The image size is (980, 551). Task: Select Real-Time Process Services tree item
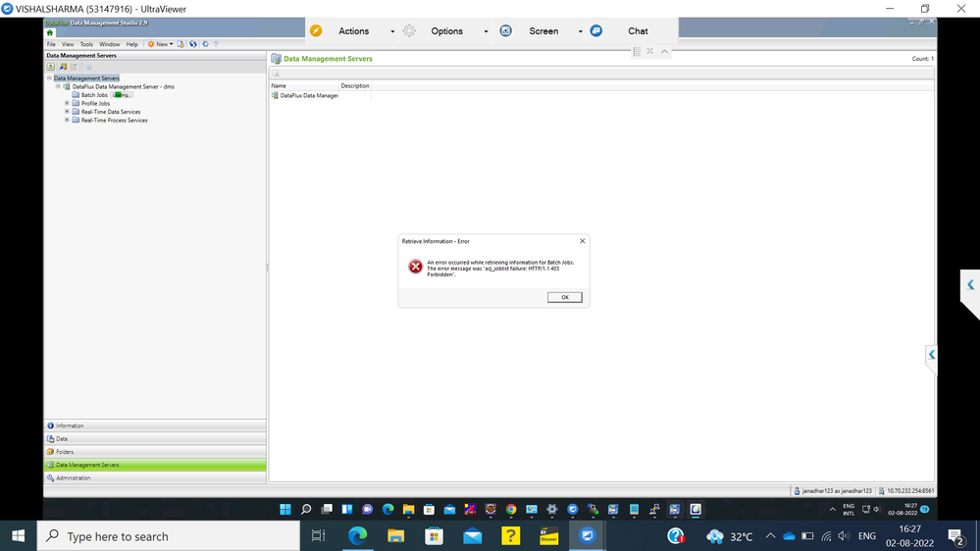click(115, 120)
